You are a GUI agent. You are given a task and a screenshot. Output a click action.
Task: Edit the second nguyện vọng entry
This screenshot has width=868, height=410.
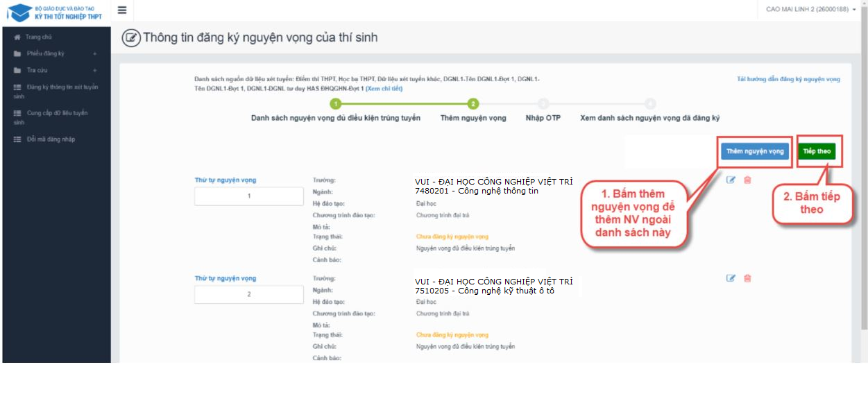pos(731,278)
